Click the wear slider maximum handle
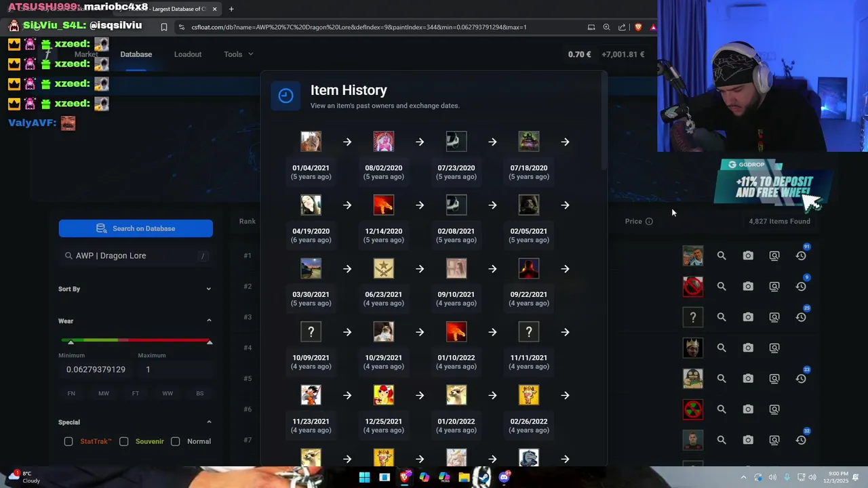Viewport: 868px width, 488px height. point(210,342)
